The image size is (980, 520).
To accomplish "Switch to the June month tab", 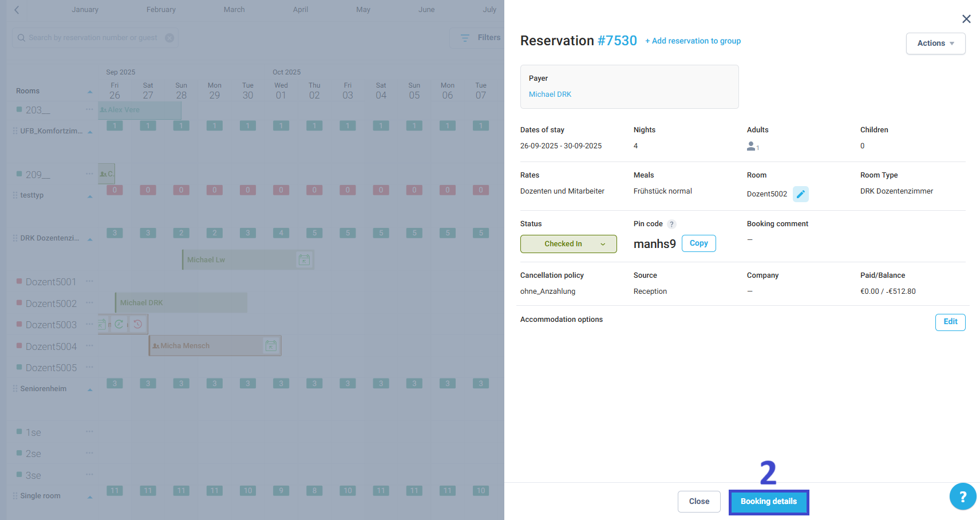I will coord(426,9).
